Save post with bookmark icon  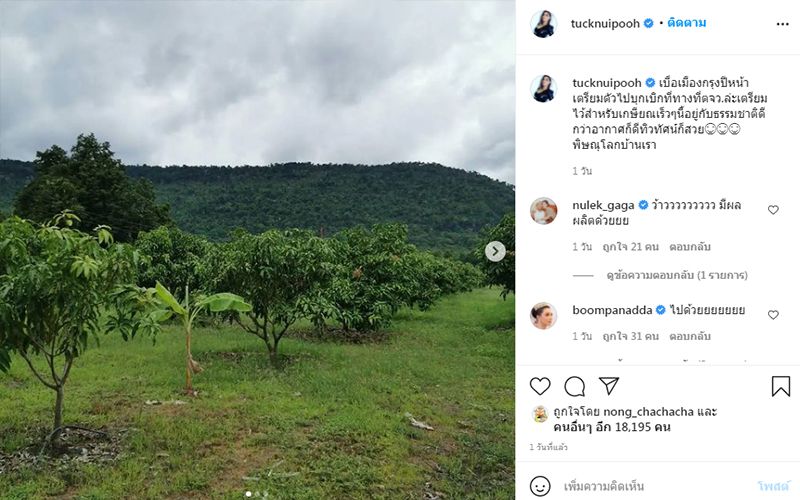tap(781, 386)
